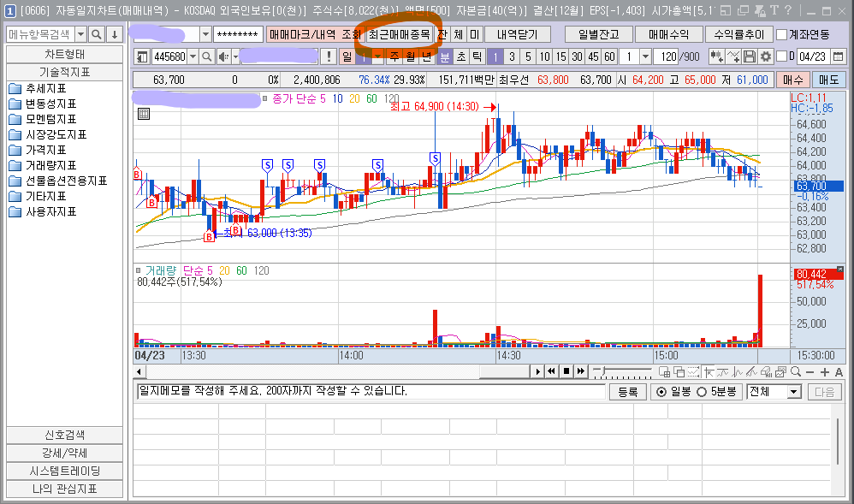Select the 일봉 radio button
The width and height of the screenshot is (854, 504).
(x=661, y=392)
